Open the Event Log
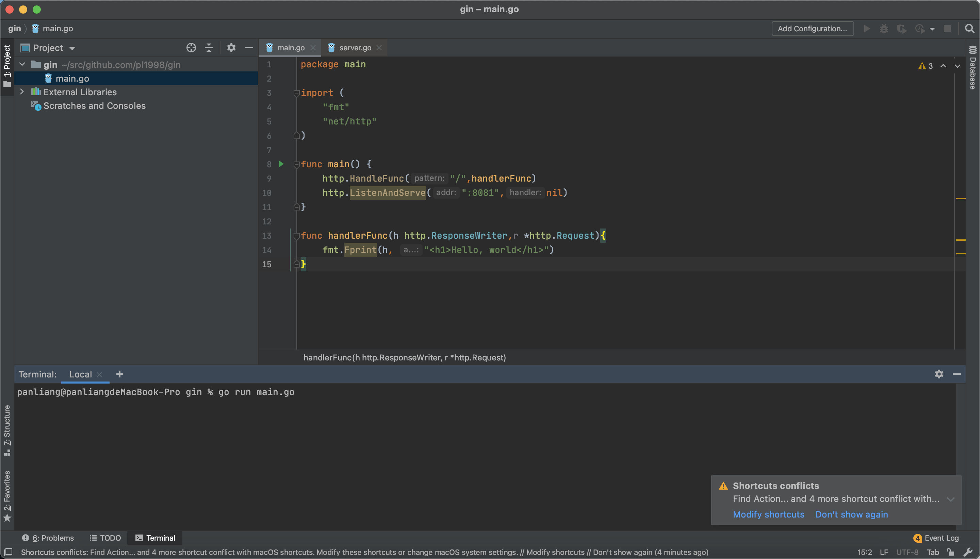This screenshot has height=559, width=980. [936, 538]
